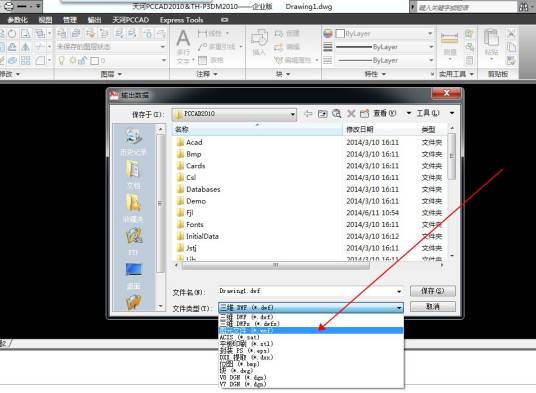This screenshot has height=393, width=536.
Task: Open the Databases folder in file list
Action: [203, 189]
